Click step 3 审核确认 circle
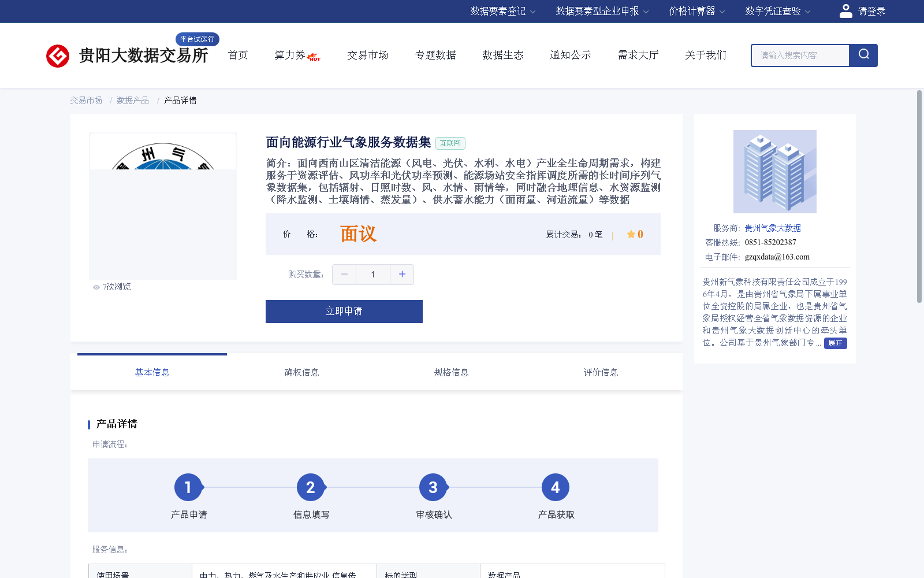This screenshot has height=578, width=924. 433,488
